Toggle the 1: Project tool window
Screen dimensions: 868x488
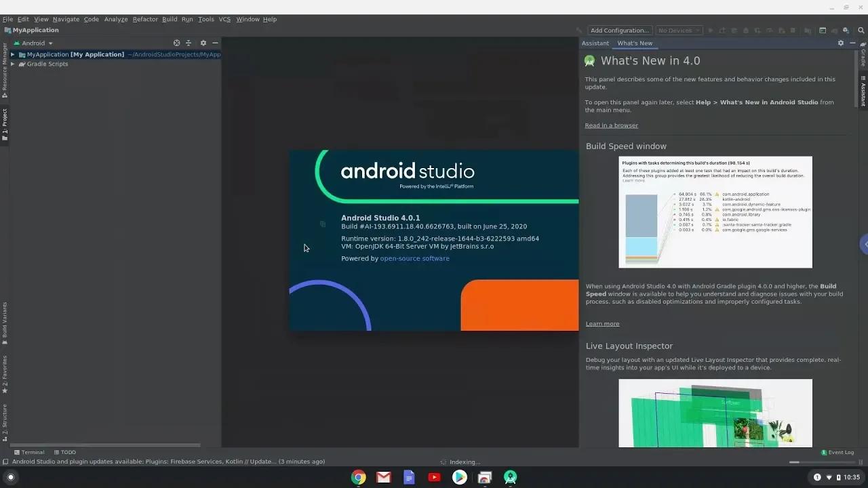click(x=4, y=125)
